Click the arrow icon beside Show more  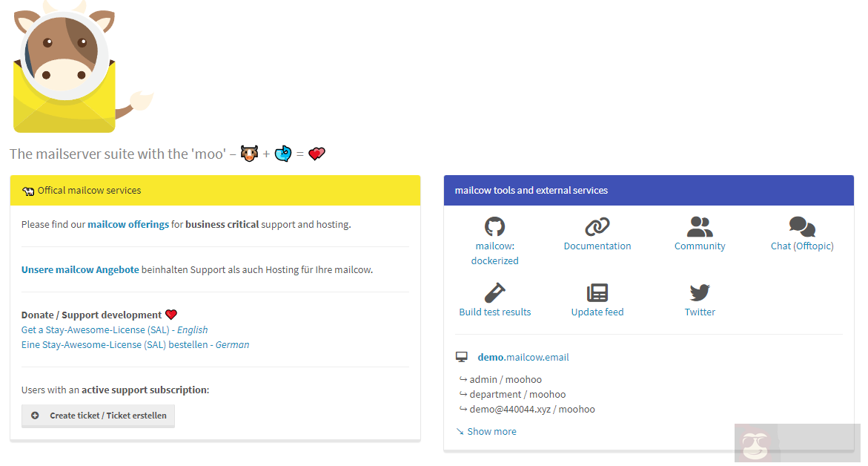point(460,432)
